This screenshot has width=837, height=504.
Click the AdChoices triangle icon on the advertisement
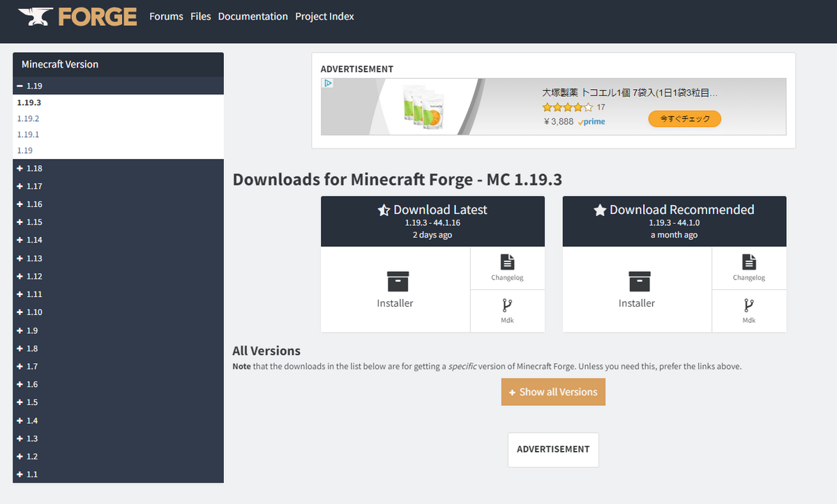coord(328,83)
